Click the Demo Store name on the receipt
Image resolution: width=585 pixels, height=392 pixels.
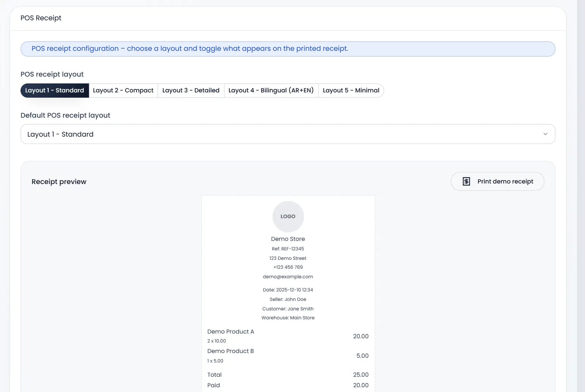point(288,239)
